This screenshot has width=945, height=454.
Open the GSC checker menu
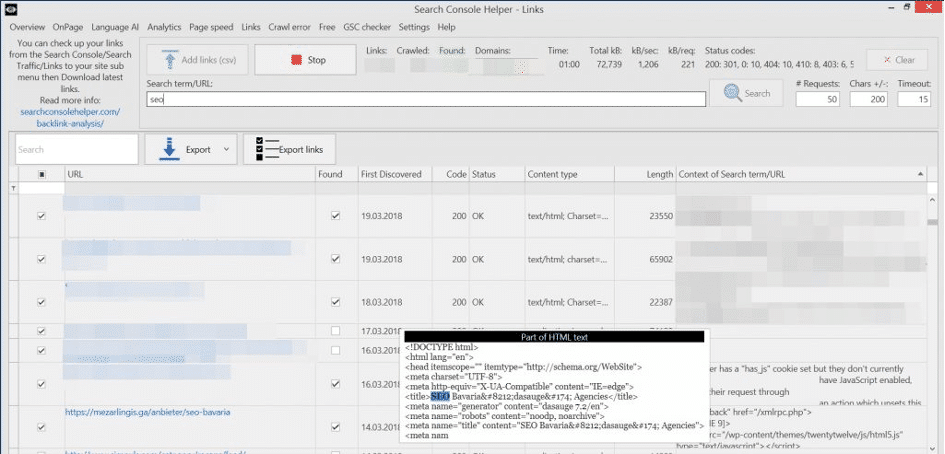point(367,27)
